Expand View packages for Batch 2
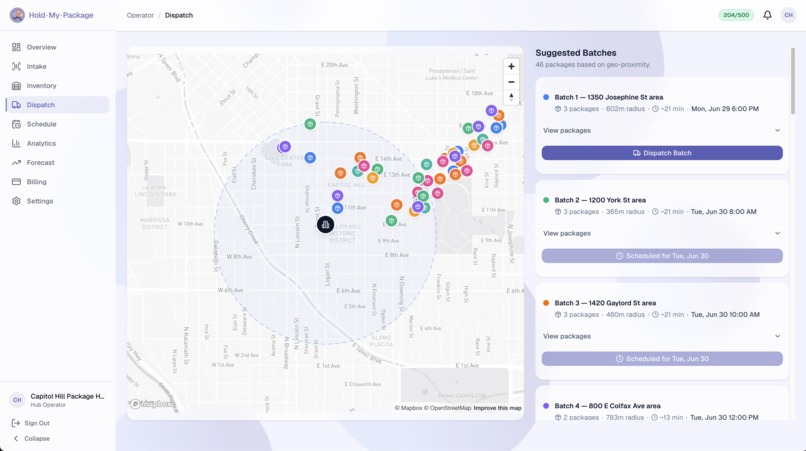The height and width of the screenshot is (451, 806). click(662, 233)
